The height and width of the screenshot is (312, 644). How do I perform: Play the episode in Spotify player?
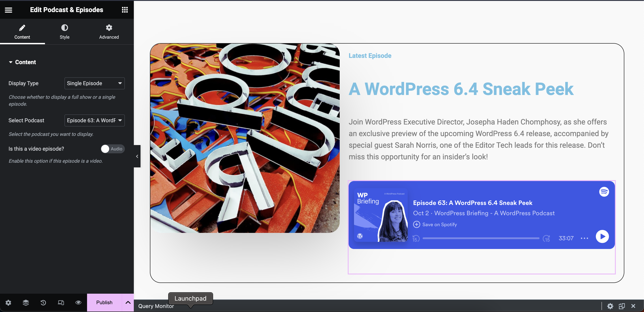coord(602,236)
